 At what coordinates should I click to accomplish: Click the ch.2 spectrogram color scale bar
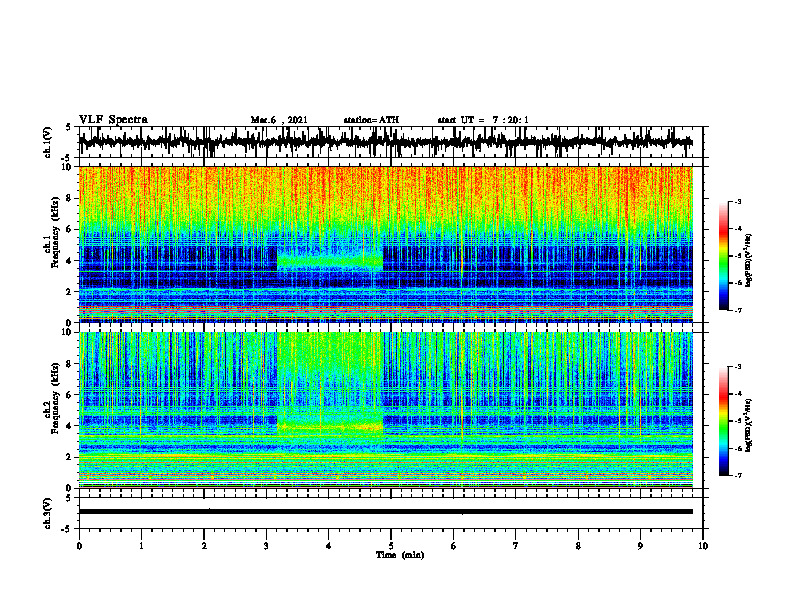(x=723, y=421)
